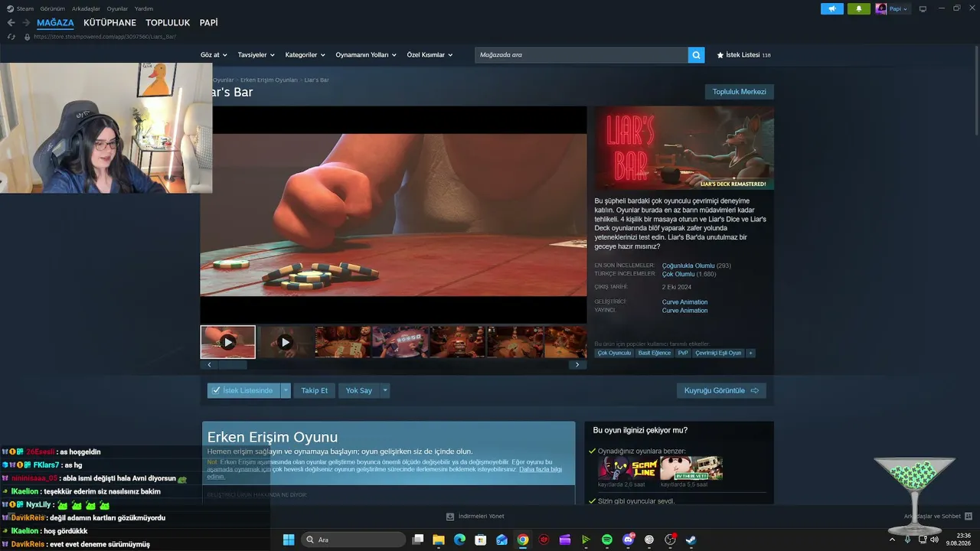Reload the store page
Viewport: 980px width, 551px height.
11,37
